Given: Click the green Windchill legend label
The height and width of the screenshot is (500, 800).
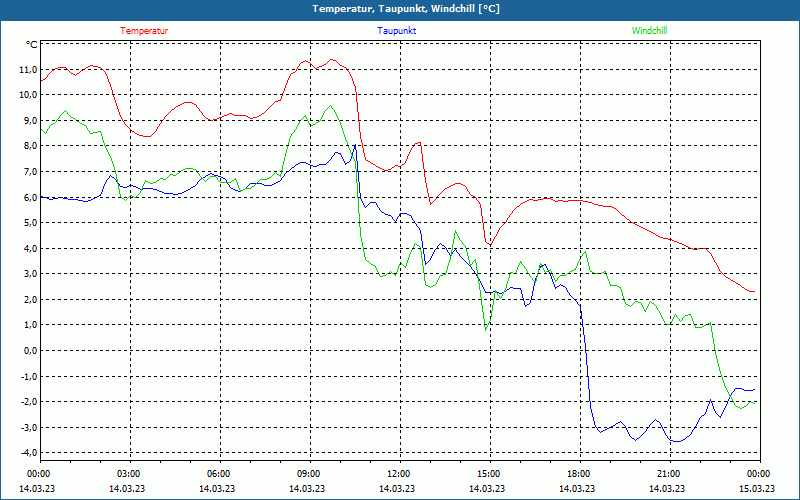Looking at the screenshot, I should [649, 31].
